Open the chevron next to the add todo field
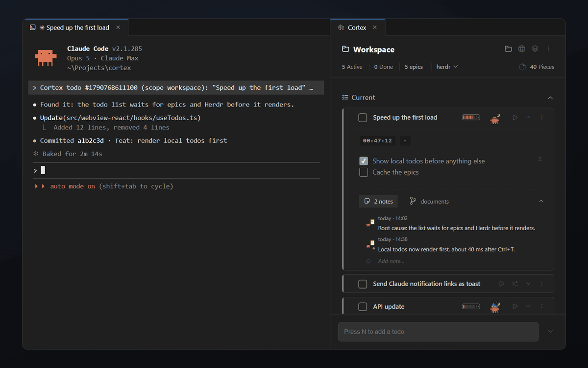The width and height of the screenshot is (588, 368). [x=550, y=332]
